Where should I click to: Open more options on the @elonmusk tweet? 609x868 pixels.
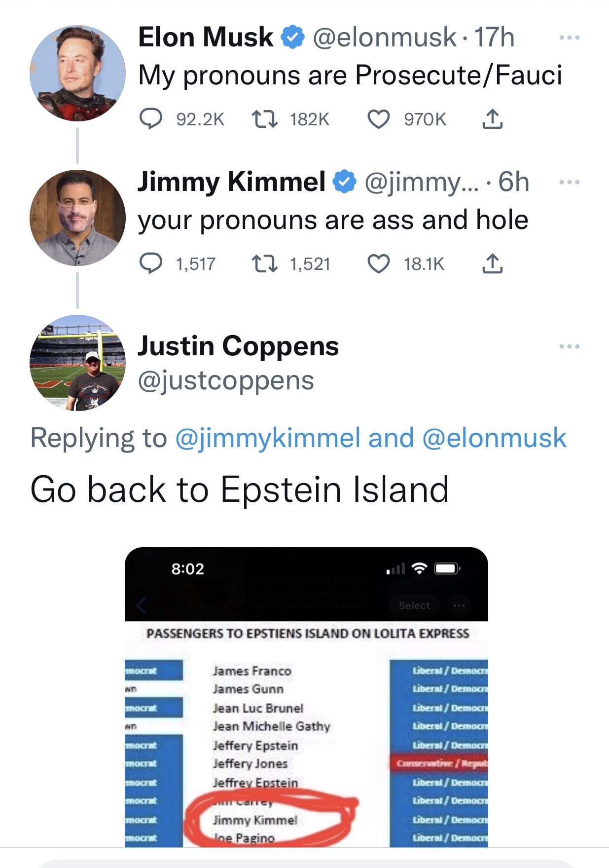coord(570,38)
